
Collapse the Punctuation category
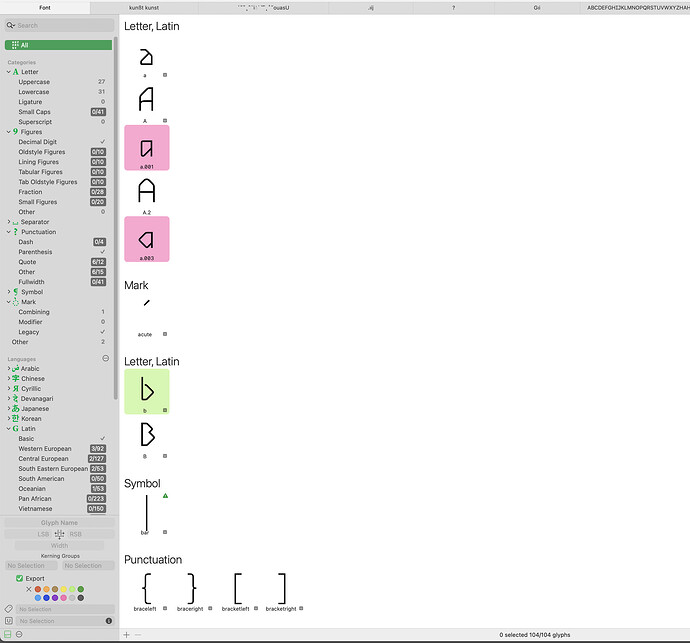pos(8,231)
